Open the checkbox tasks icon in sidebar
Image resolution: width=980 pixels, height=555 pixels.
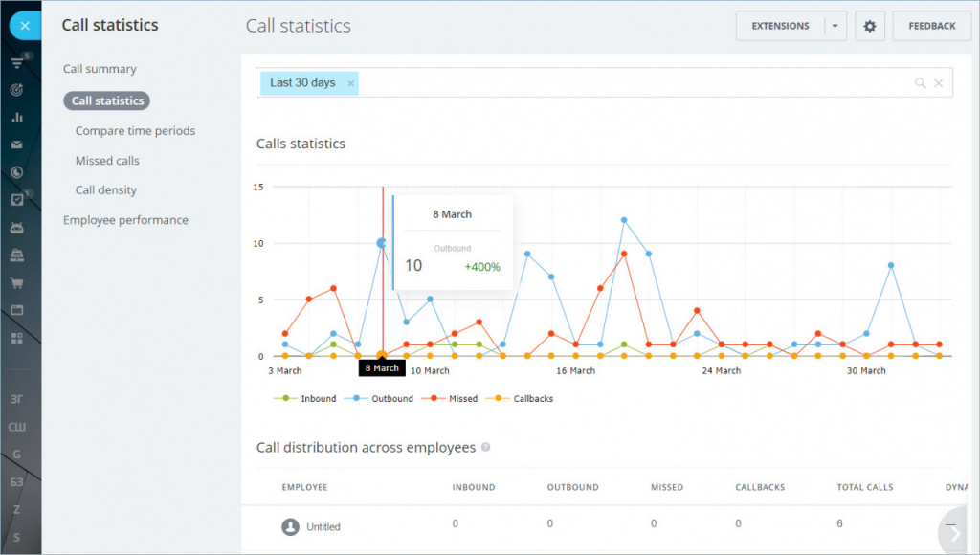[17, 200]
